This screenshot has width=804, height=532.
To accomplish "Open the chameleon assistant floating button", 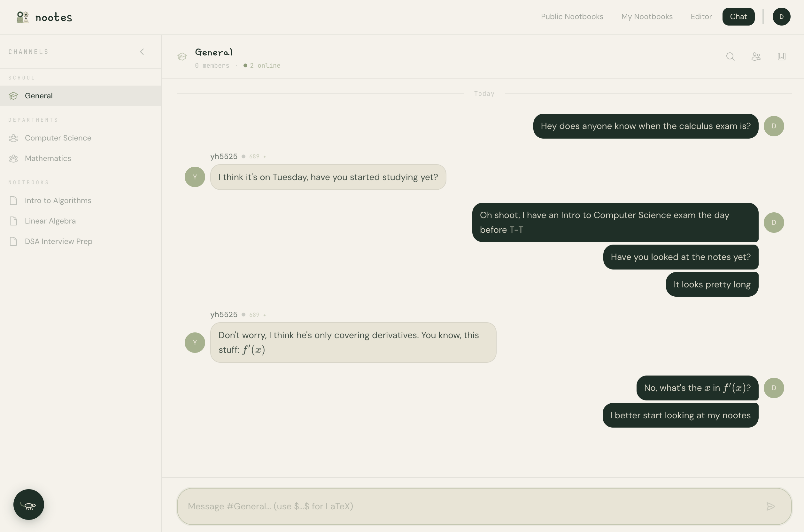I will point(28,505).
